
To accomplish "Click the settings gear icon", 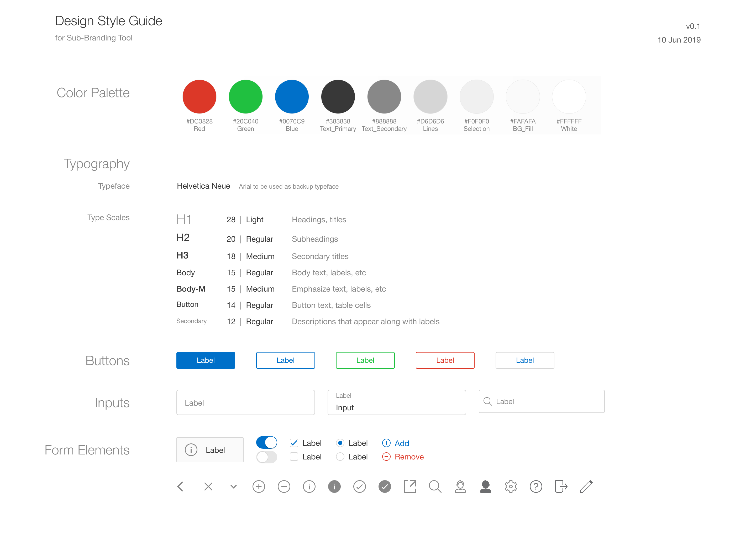I will pyautogui.click(x=510, y=486).
